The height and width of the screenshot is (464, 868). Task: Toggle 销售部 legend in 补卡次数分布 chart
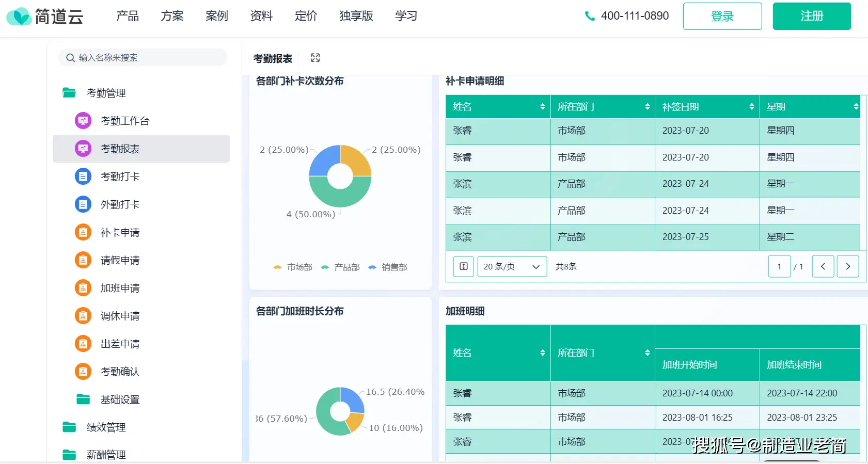[388, 267]
